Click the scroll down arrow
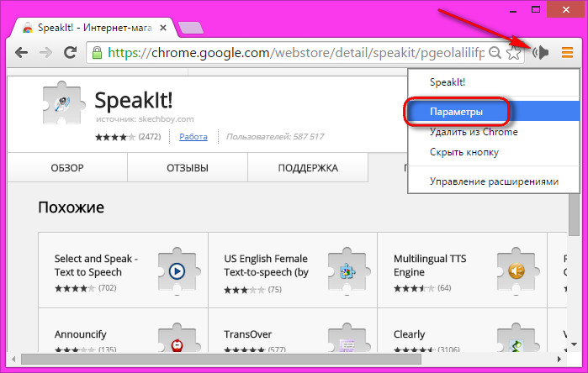This screenshot has height=373, width=588. coord(574,344)
